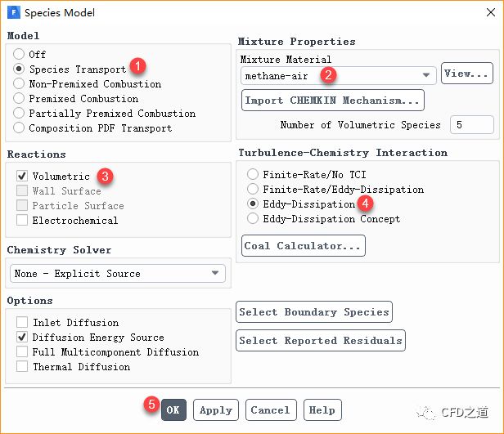
Task: Open the Coal Calculator
Action: pos(304,246)
